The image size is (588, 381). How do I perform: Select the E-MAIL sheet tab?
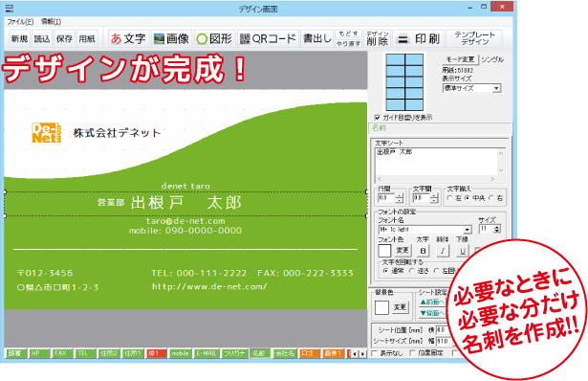click(207, 353)
